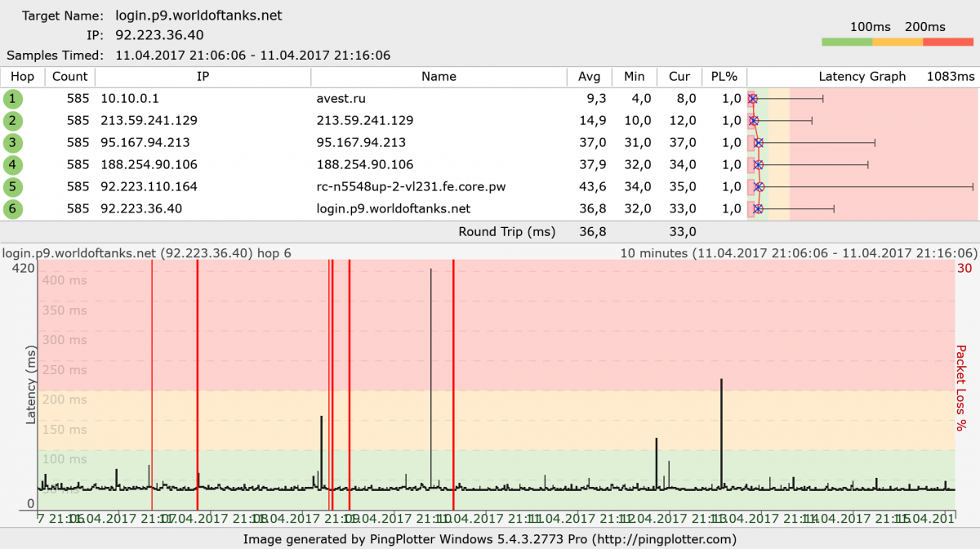Click the Round Trip (ms) label
The height and width of the screenshot is (549, 980).
(x=506, y=232)
